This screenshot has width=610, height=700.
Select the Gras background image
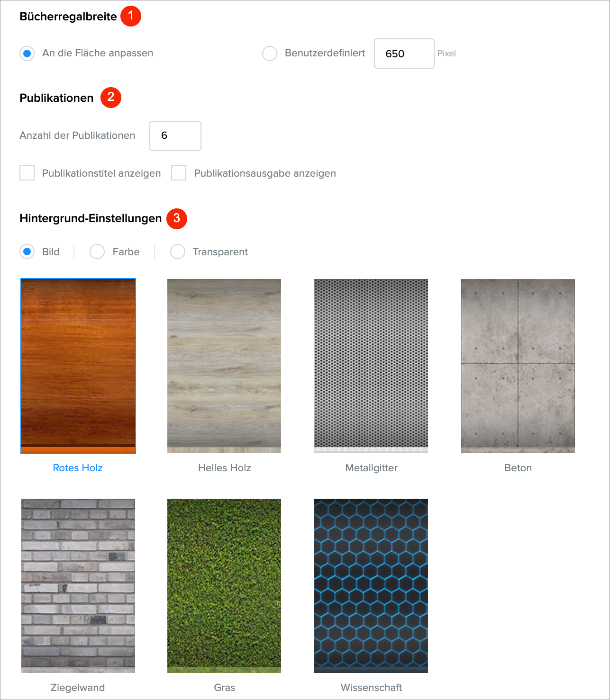point(224,586)
